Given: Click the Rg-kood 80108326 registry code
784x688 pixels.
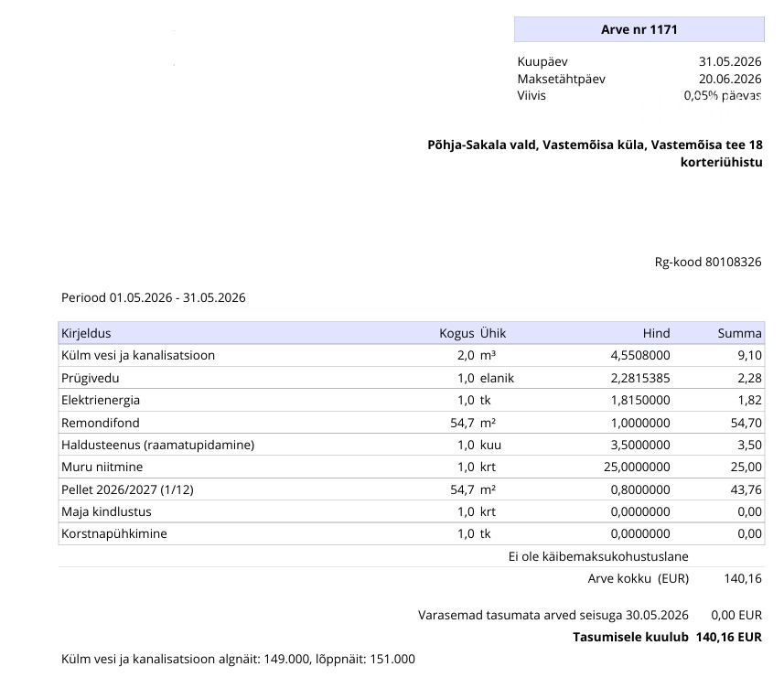Looking at the screenshot, I should click(x=708, y=262).
